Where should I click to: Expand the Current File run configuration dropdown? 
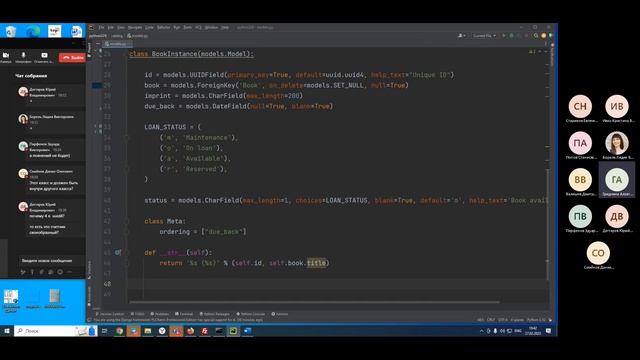coord(484,36)
